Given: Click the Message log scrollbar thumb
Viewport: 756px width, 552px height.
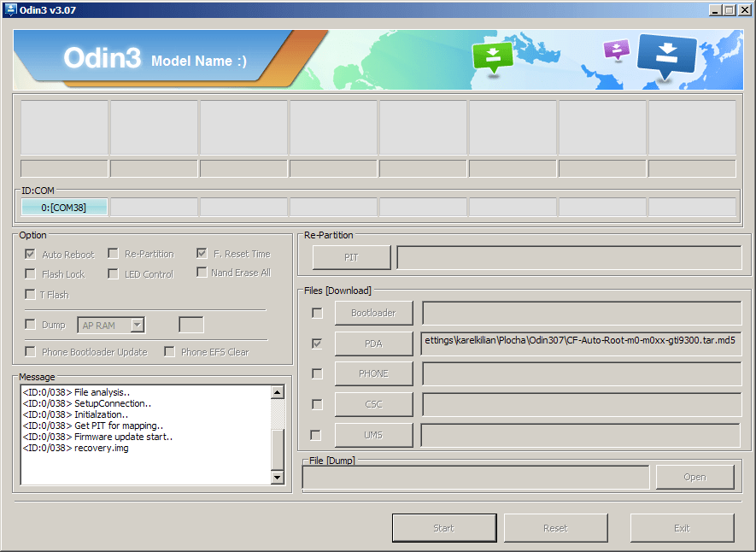Looking at the screenshot, I should [278, 449].
